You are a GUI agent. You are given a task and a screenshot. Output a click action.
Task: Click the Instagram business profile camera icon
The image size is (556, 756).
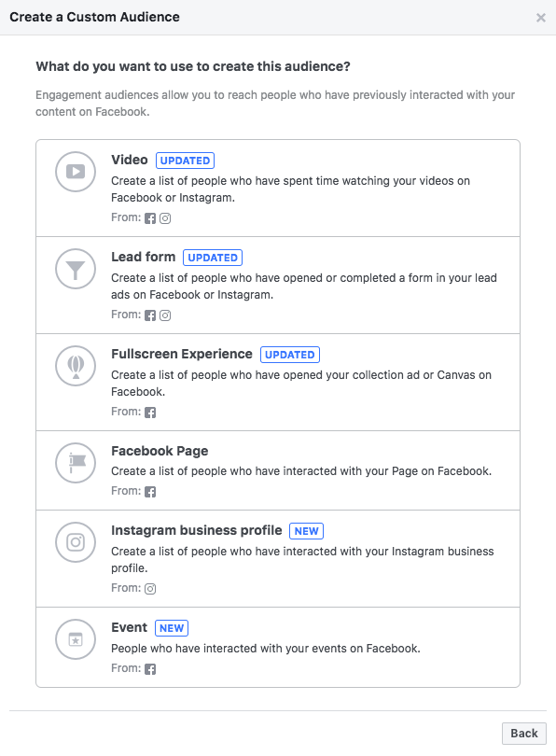pyautogui.click(x=76, y=542)
